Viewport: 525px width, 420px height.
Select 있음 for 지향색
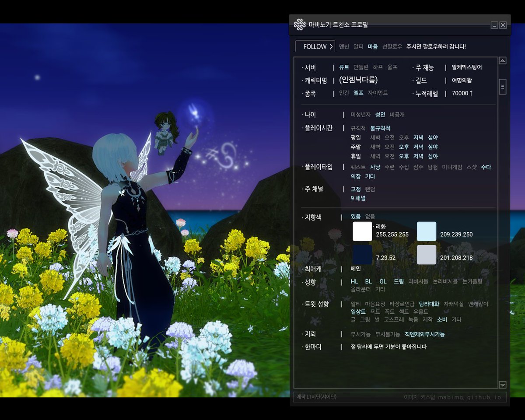pyautogui.click(x=356, y=217)
